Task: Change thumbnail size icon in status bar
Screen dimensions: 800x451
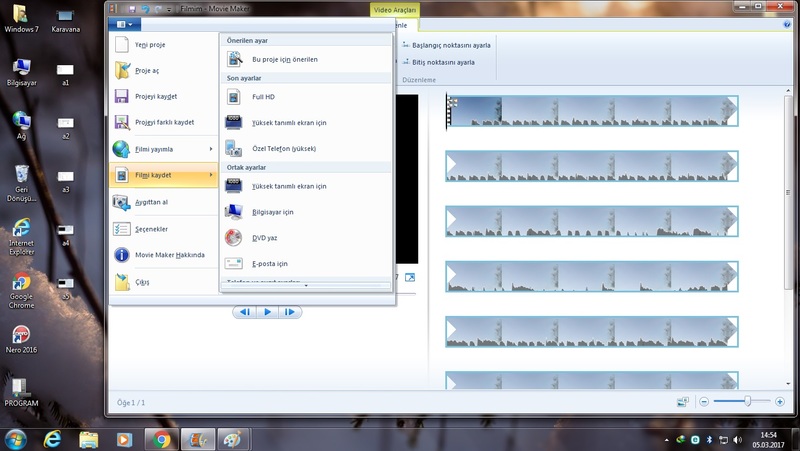Action: pos(683,402)
